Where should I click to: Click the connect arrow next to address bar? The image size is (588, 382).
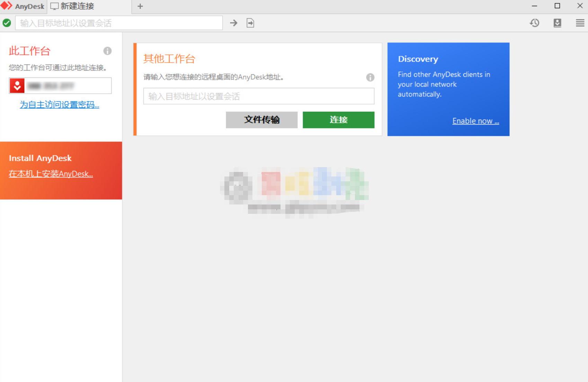(x=234, y=23)
